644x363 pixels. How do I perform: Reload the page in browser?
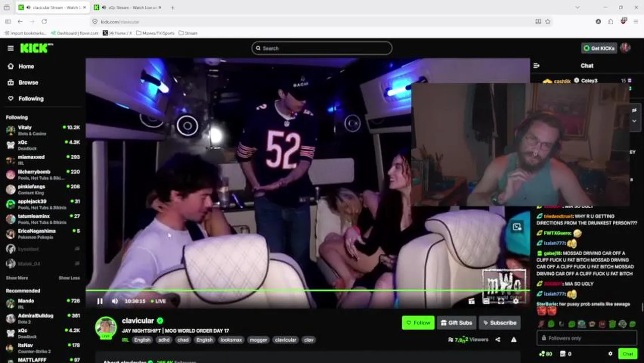coord(44,22)
